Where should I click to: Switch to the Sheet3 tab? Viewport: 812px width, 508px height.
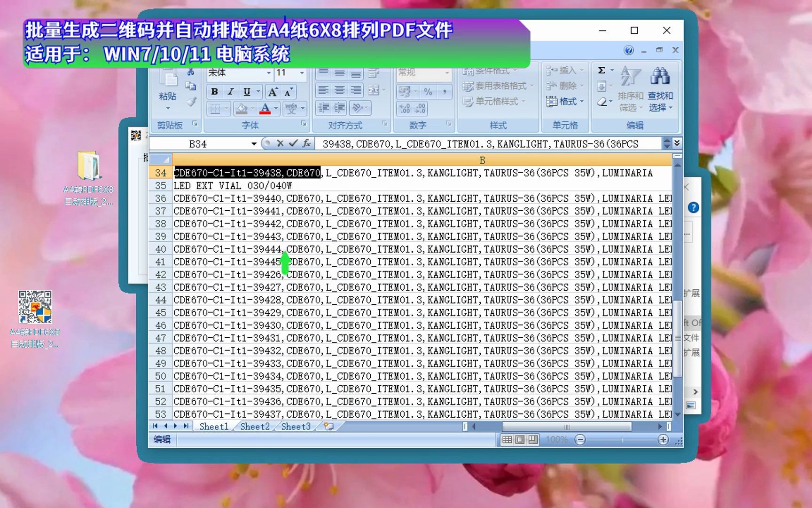(x=296, y=427)
